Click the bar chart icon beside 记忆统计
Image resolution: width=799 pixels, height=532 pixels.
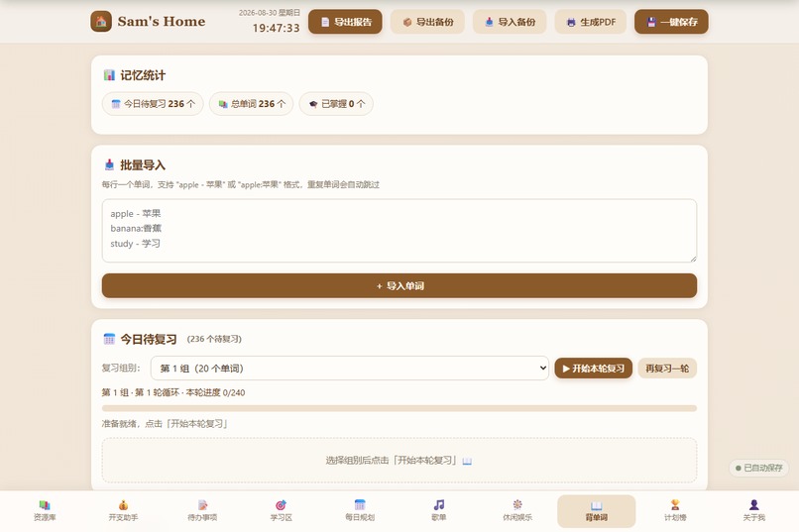coord(109,75)
